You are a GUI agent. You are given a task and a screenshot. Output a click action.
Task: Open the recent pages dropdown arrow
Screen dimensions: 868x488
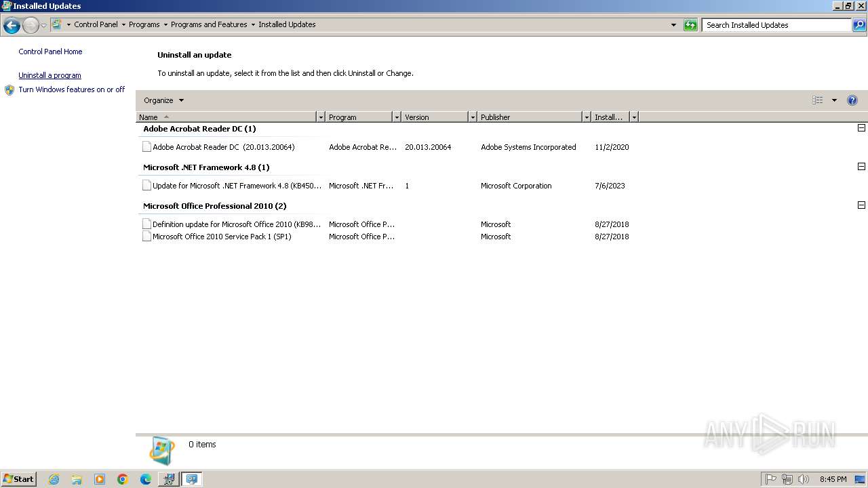pos(43,26)
